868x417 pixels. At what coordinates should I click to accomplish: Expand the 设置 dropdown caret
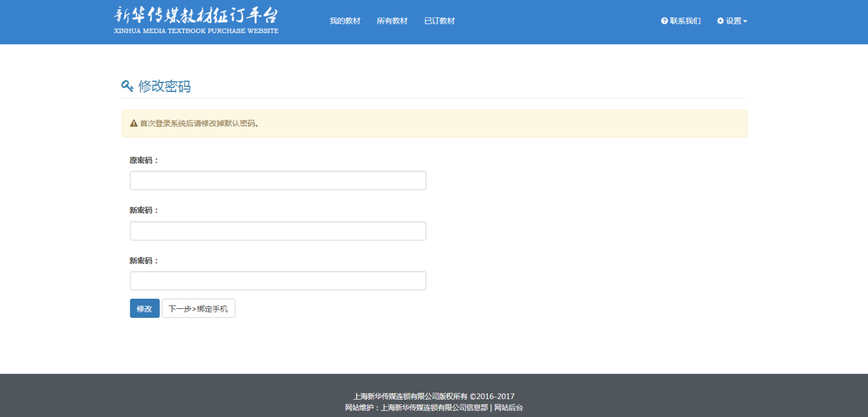tap(745, 22)
